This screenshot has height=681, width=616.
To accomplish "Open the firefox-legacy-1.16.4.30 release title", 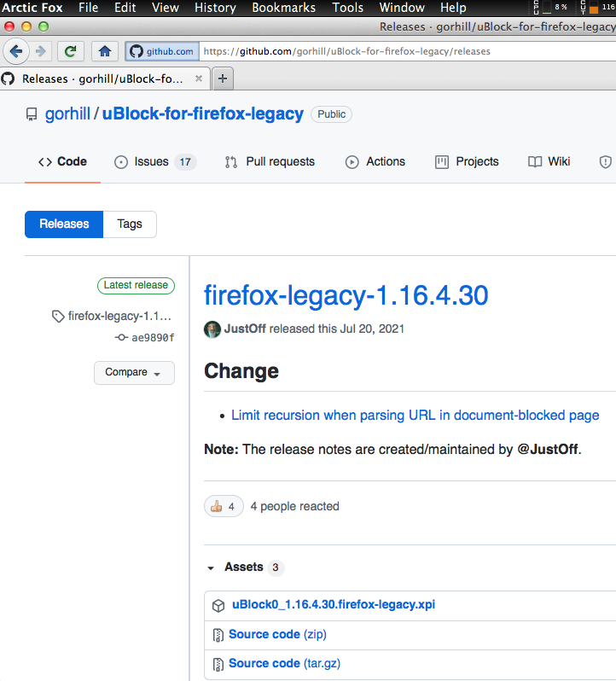I will [x=346, y=295].
